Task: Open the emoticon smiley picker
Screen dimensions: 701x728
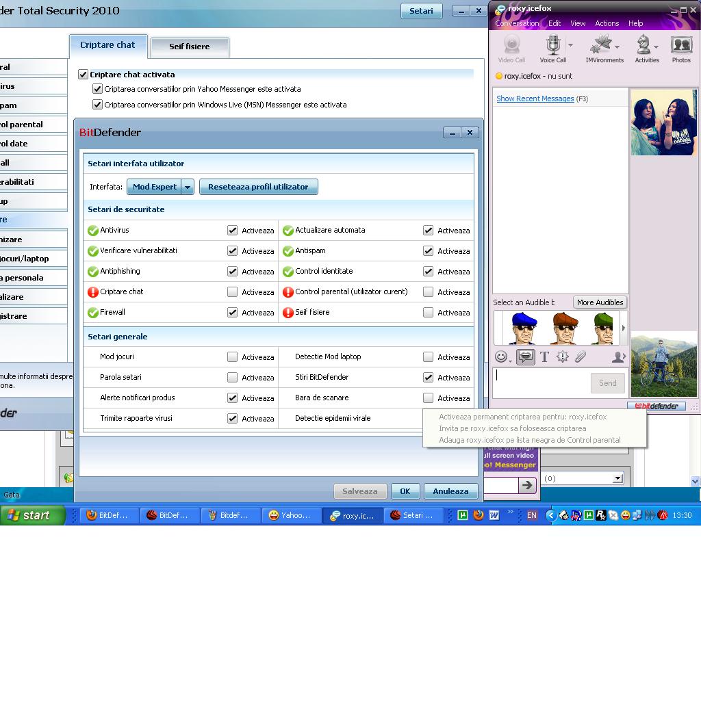Action: (501, 356)
